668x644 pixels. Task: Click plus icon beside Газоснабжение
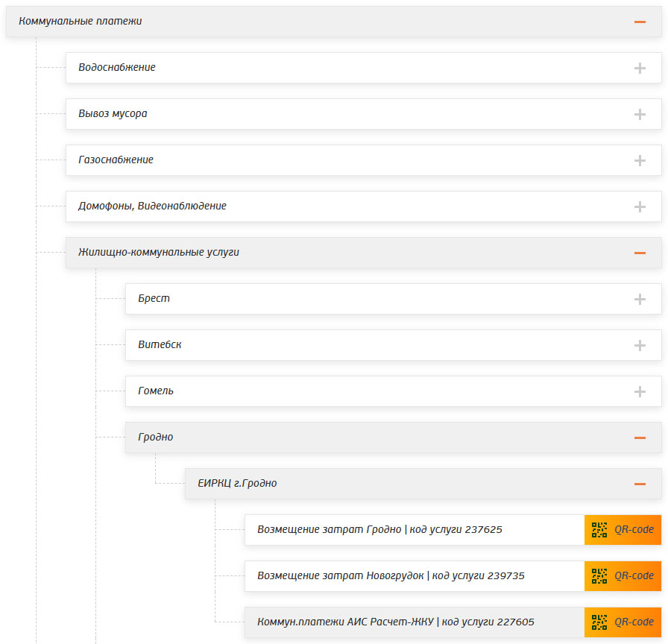coord(640,160)
